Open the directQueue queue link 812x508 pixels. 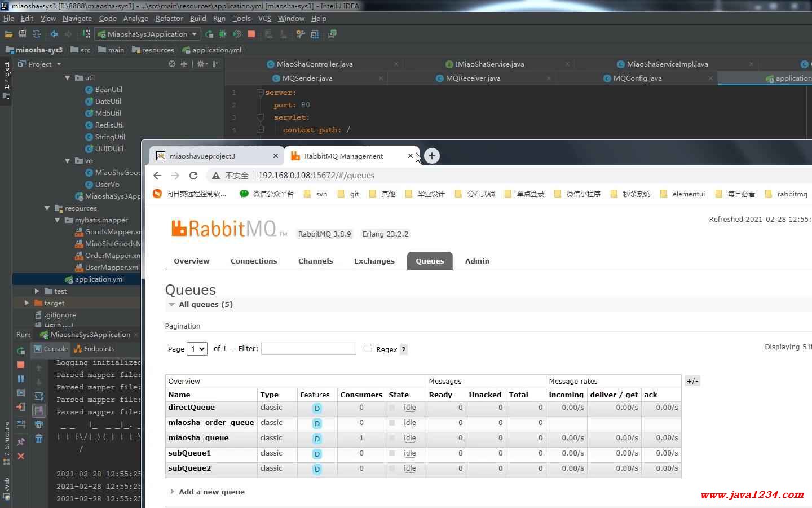[191, 408]
